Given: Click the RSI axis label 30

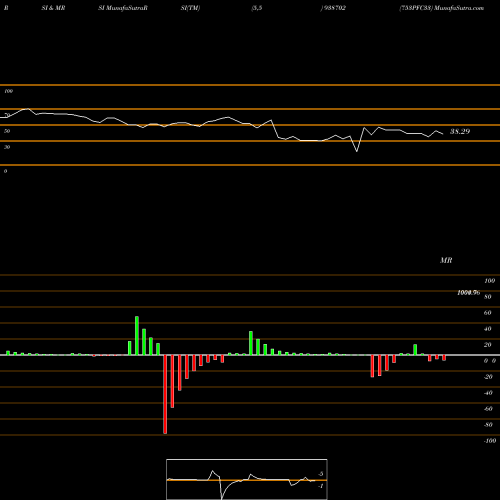Looking at the screenshot, I should pos(7,147).
